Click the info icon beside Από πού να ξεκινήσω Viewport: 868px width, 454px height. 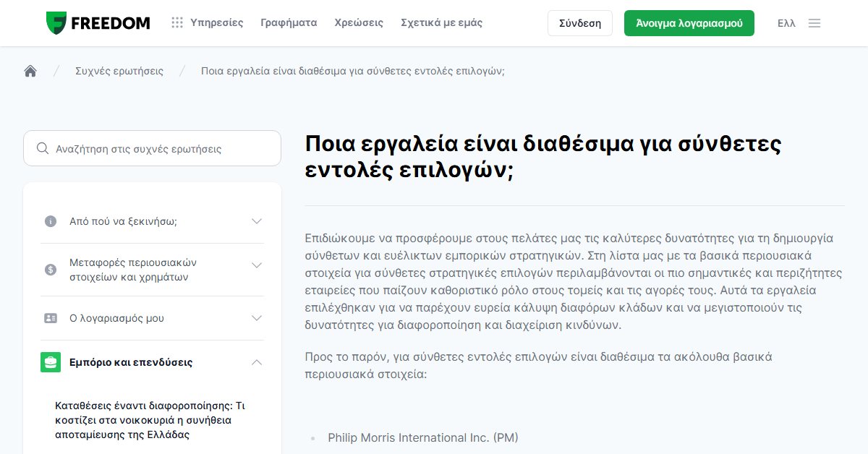point(51,221)
